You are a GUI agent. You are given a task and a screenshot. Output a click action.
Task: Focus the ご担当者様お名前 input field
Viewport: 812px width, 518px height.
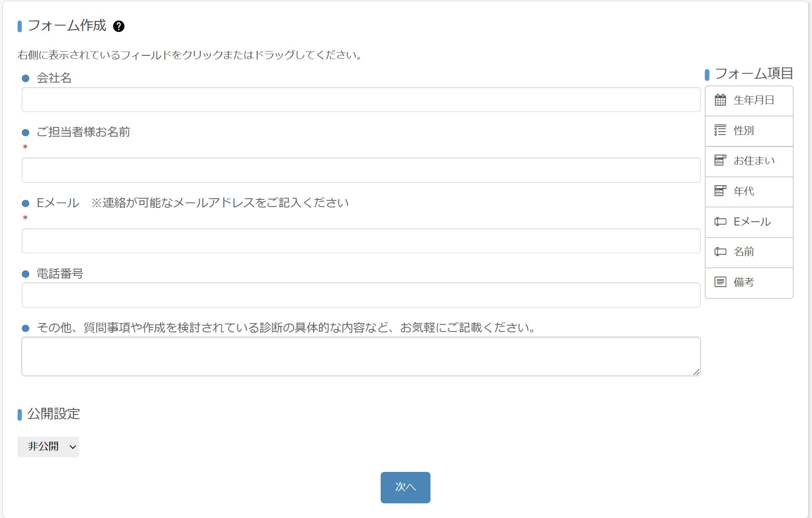pyautogui.click(x=361, y=170)
